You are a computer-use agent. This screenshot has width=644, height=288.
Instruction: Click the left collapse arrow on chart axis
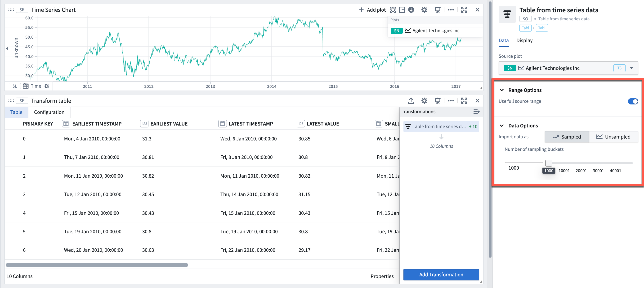[x=7, y=49]
